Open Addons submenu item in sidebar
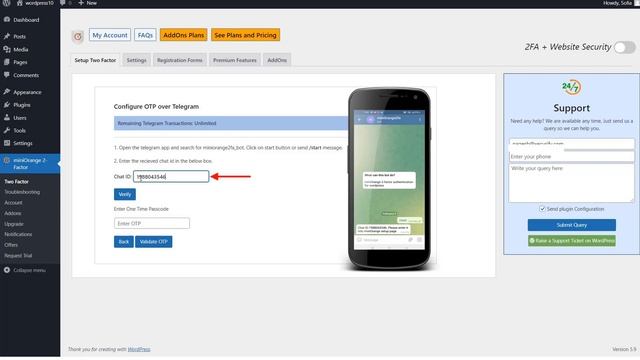 (x=13, y=213)
